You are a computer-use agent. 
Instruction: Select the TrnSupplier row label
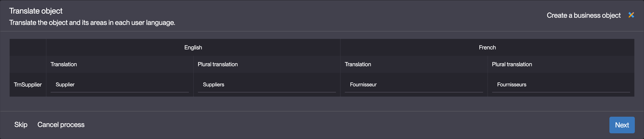28,85
